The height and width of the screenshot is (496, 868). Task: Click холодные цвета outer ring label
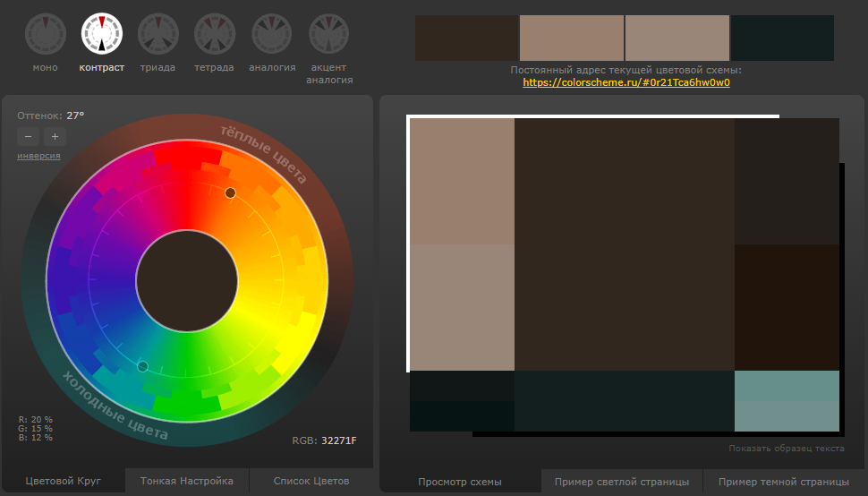(x=115, y=406)
